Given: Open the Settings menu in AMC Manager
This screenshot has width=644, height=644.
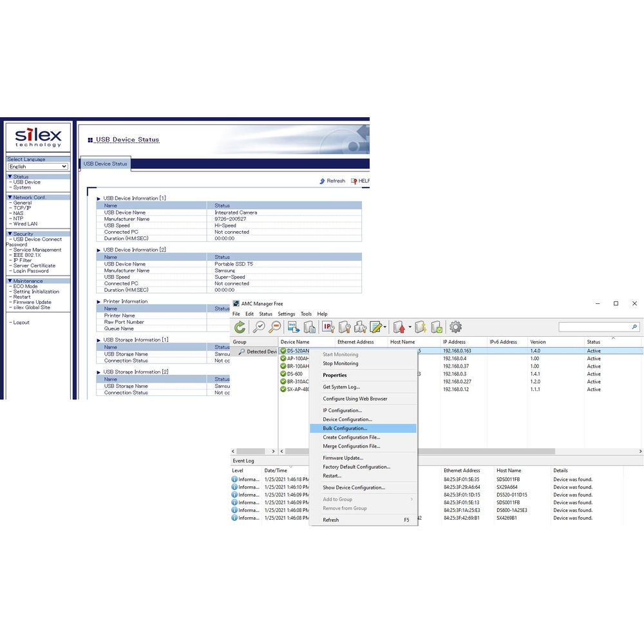Looking at the screenshot, I should point(287,314).
